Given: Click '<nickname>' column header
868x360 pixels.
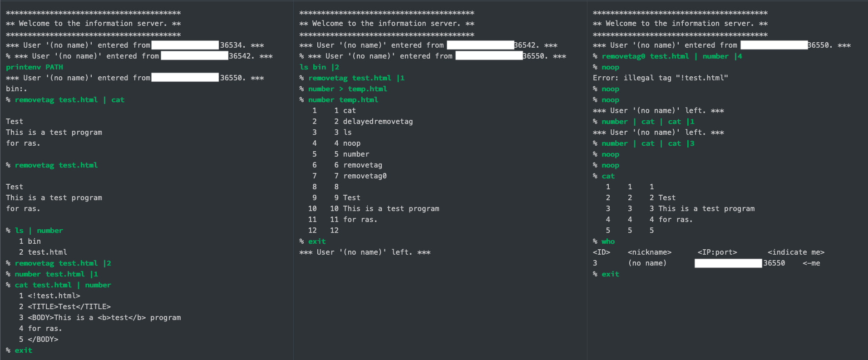Looking at the screenshot, I should 650,252.
